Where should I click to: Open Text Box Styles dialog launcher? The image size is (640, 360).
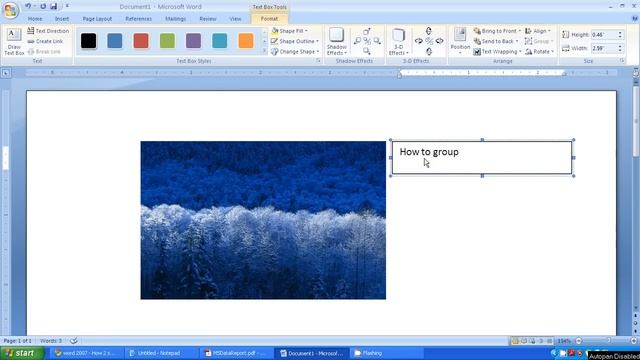(x=318, y=61)
